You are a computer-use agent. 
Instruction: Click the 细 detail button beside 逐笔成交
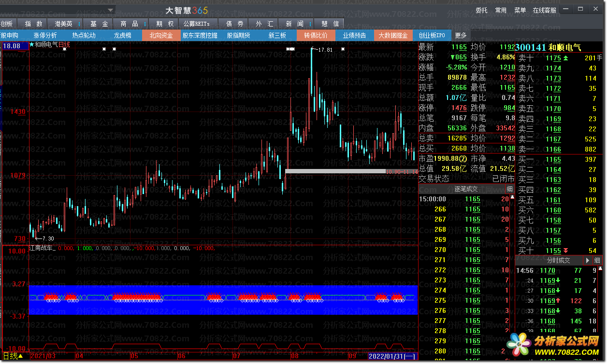coord(509,189)
